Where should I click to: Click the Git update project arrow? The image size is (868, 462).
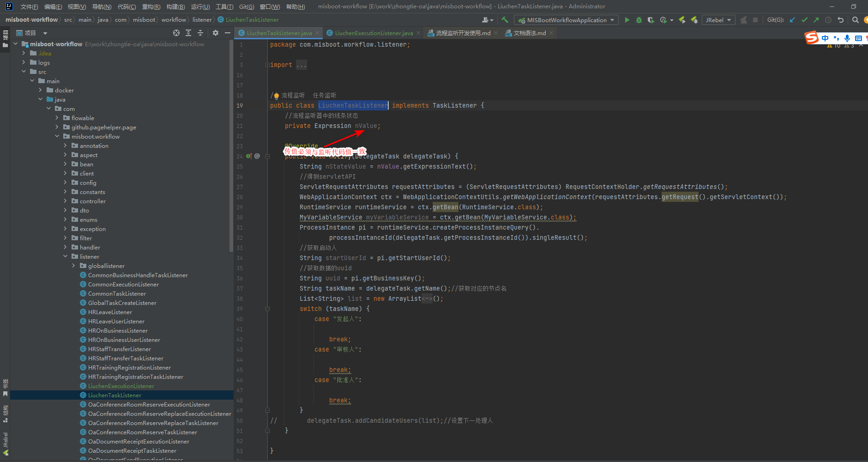click(x=793, y=20)
